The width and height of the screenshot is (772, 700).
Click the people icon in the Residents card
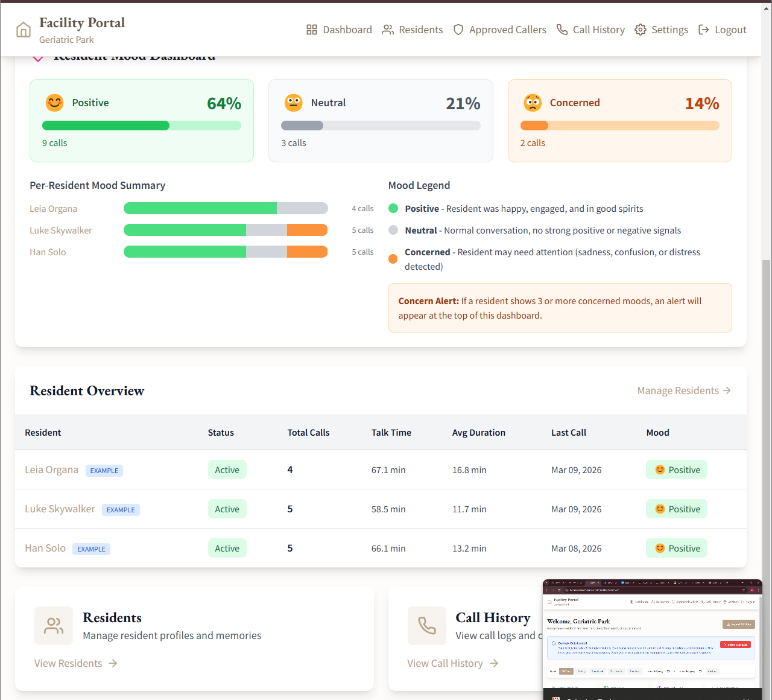54,626
